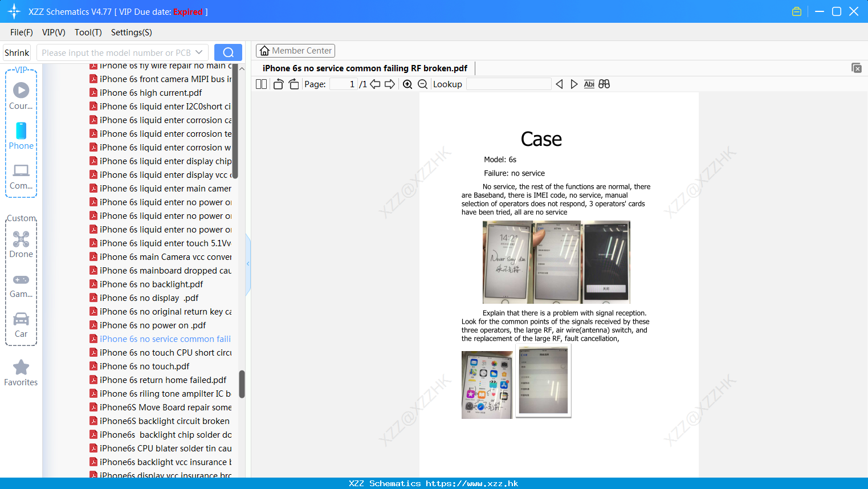Select the Phone sidebar category

click(x=21, y=136)
